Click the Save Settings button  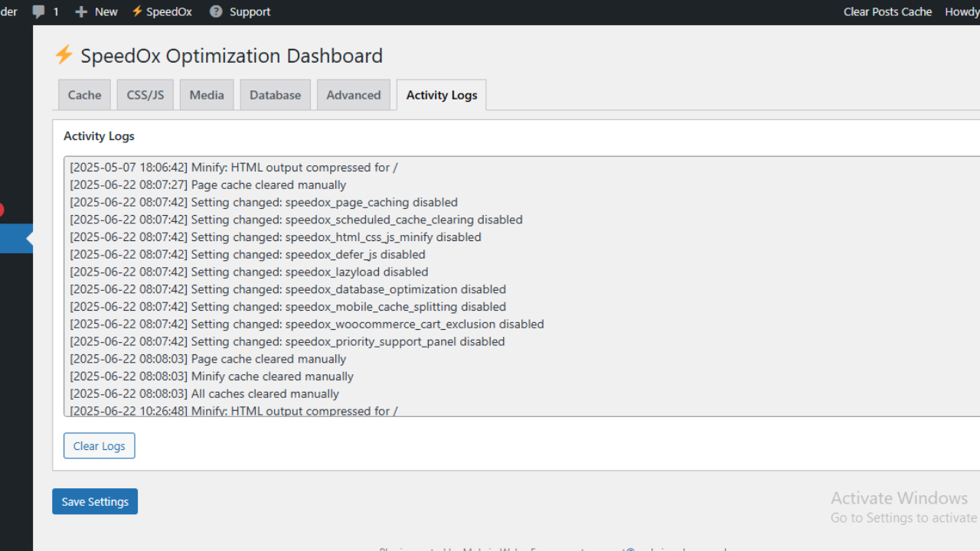click(x=95, y=501)
